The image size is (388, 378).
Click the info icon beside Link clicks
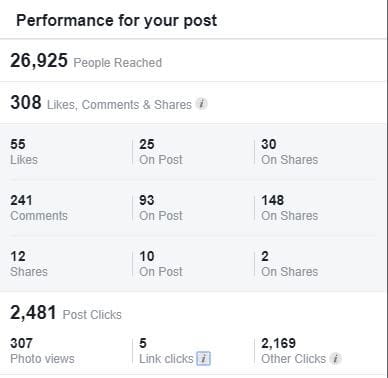click(204, 359)
